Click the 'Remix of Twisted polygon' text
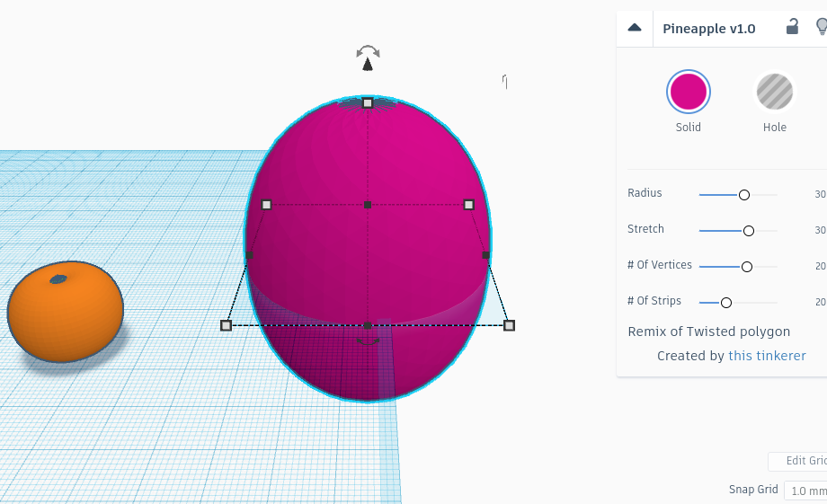 click(x=709, y=332)
